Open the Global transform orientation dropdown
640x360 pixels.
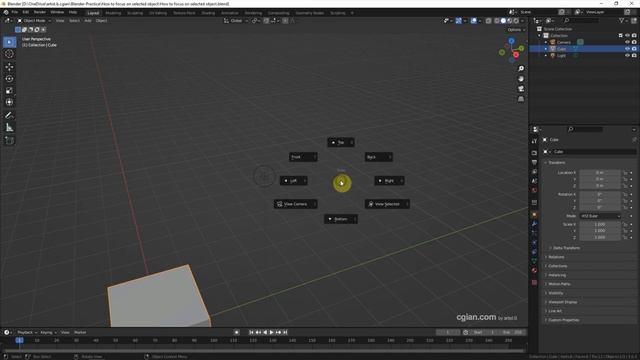(236, 21)
